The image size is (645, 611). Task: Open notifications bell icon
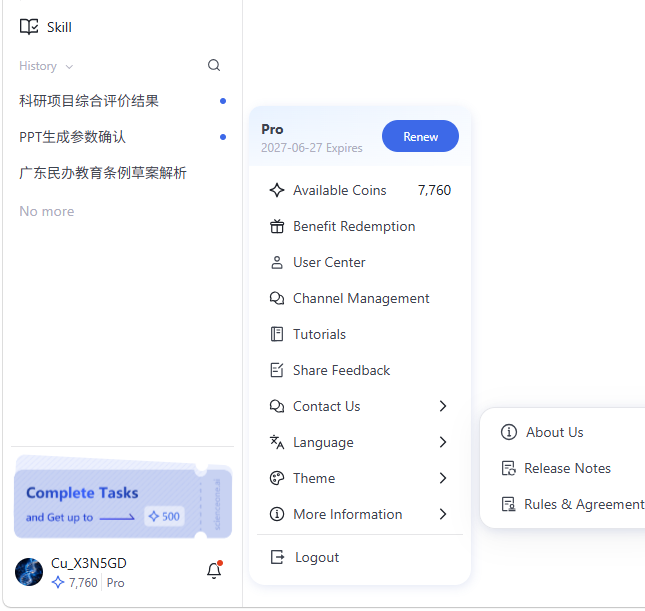214,570
